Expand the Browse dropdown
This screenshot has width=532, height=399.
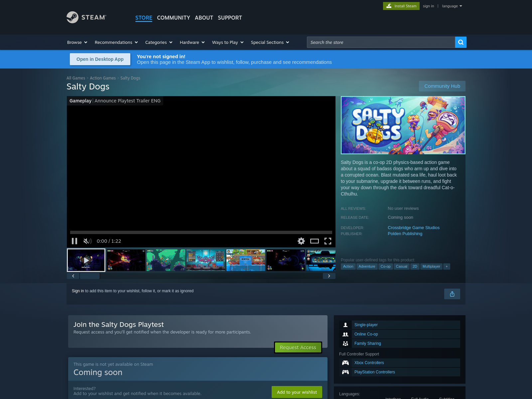pos(77,42)
